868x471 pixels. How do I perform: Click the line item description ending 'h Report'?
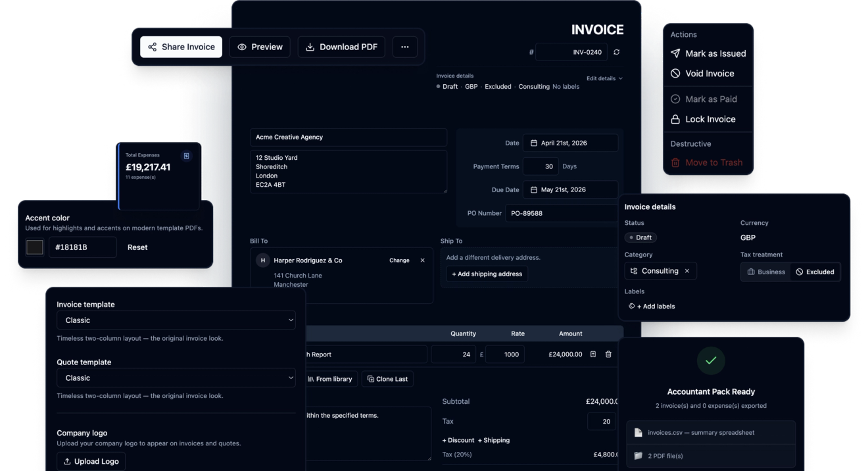(366, 354)
